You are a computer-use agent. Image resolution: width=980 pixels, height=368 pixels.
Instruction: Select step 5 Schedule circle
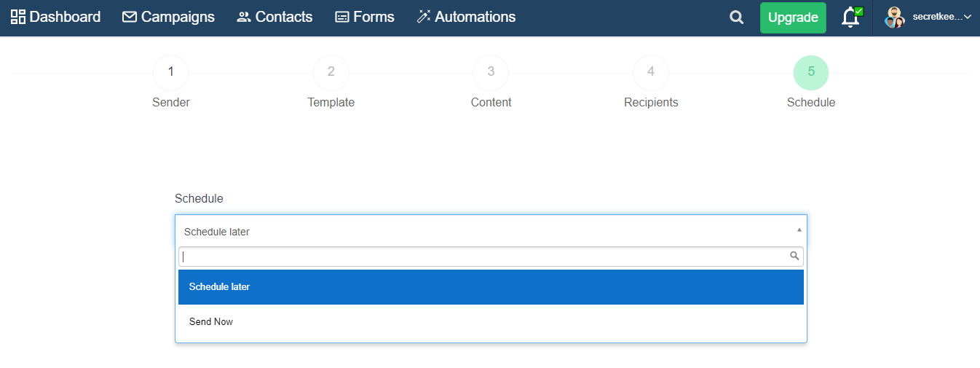click(x=811, y=72)
